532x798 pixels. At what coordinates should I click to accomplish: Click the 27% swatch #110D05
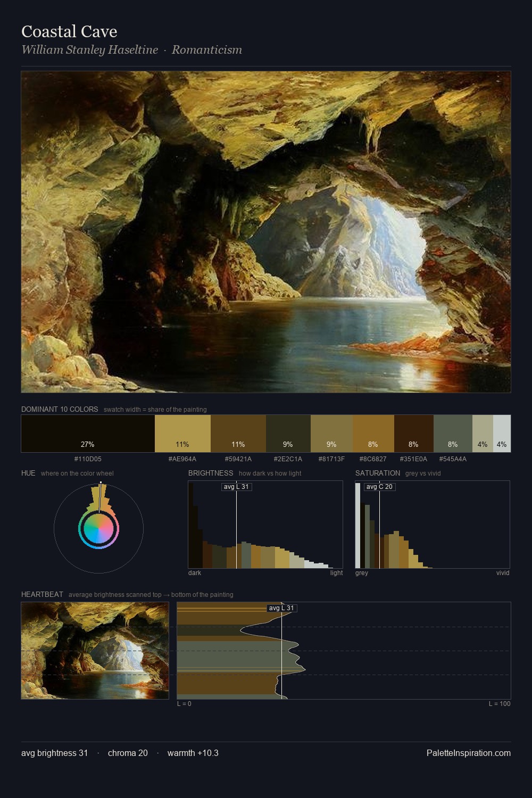[88, 434]
